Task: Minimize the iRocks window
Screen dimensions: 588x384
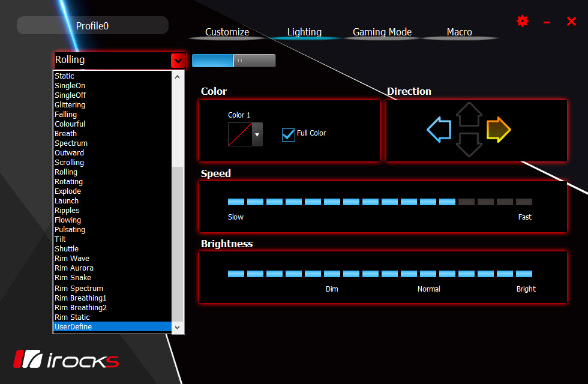Action: (x=547, y=23)
